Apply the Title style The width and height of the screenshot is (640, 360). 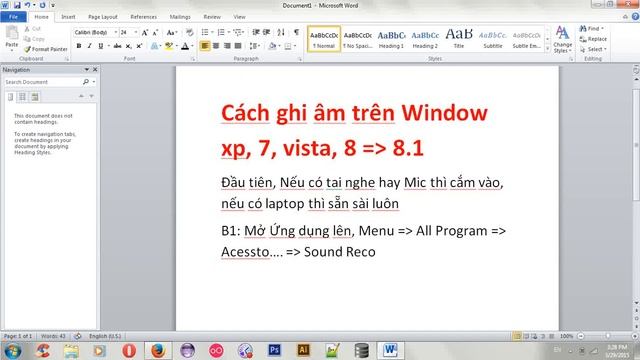click(459, 39)
